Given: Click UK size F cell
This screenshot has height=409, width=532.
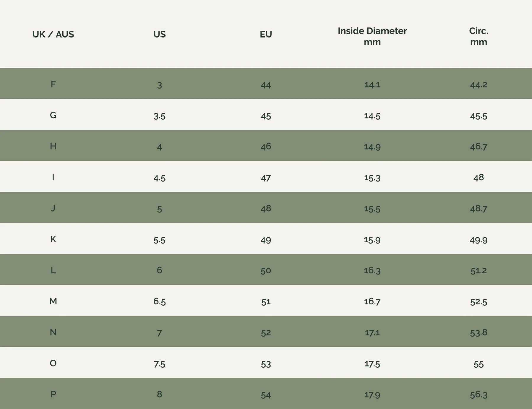Looking at the screenshot, I should coord(53,84).
